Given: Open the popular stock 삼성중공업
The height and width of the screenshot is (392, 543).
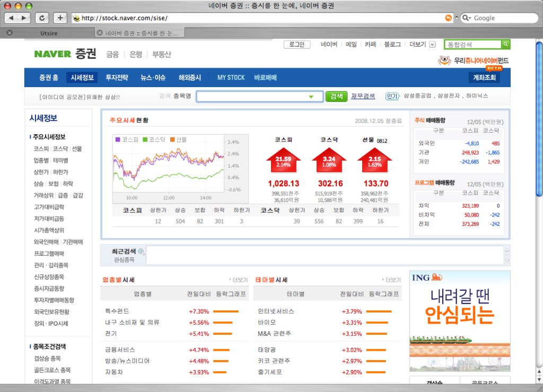Looking at the screenshot, I should 417,96.
